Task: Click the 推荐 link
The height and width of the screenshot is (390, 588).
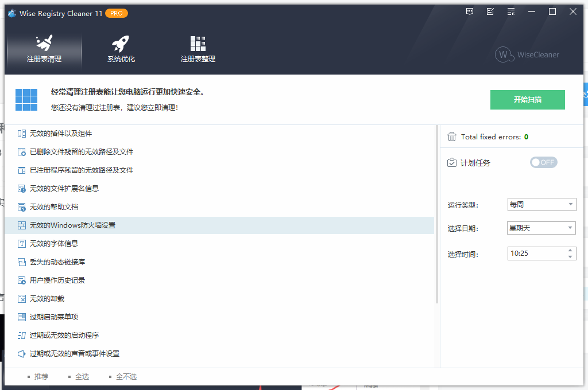Action: (x=41, y=376)
